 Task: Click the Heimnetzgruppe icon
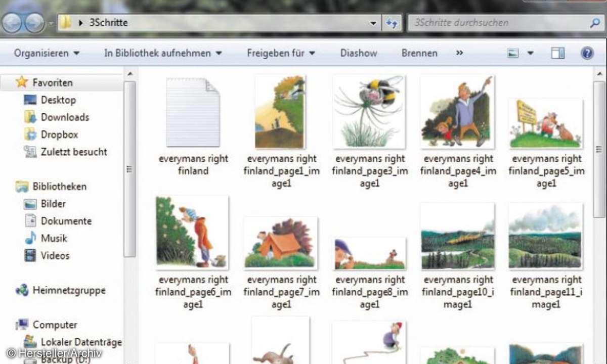[x=22, y=290]
